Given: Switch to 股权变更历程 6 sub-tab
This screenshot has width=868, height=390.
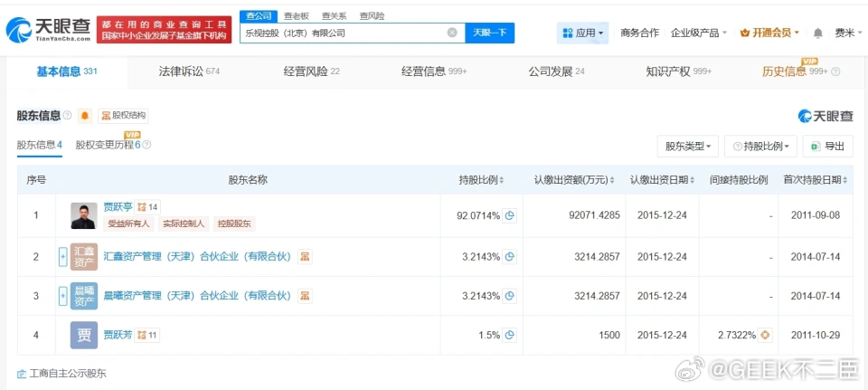Looking at the screenshot, I should click(108, 145).
